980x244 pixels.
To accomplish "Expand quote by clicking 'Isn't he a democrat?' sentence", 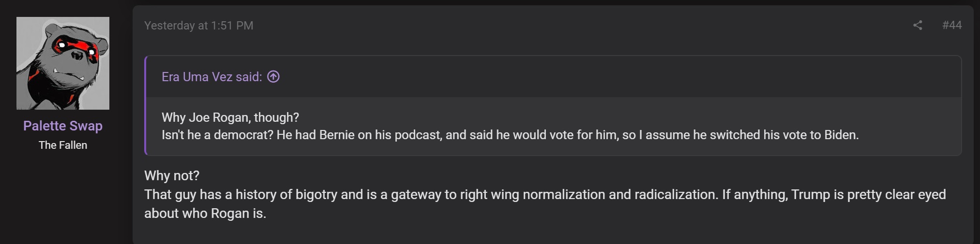I will pyautogui.click(x=218, y=135).
